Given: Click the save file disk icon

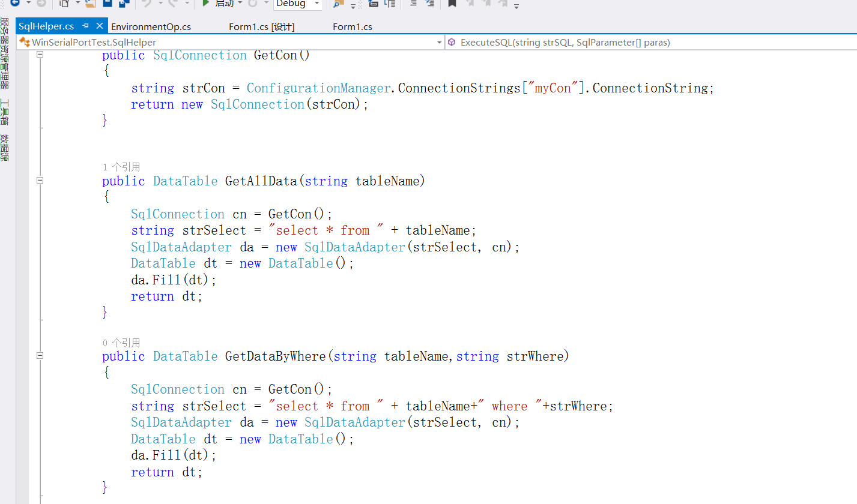Looking at the screenshot, I should pos(108,3).
